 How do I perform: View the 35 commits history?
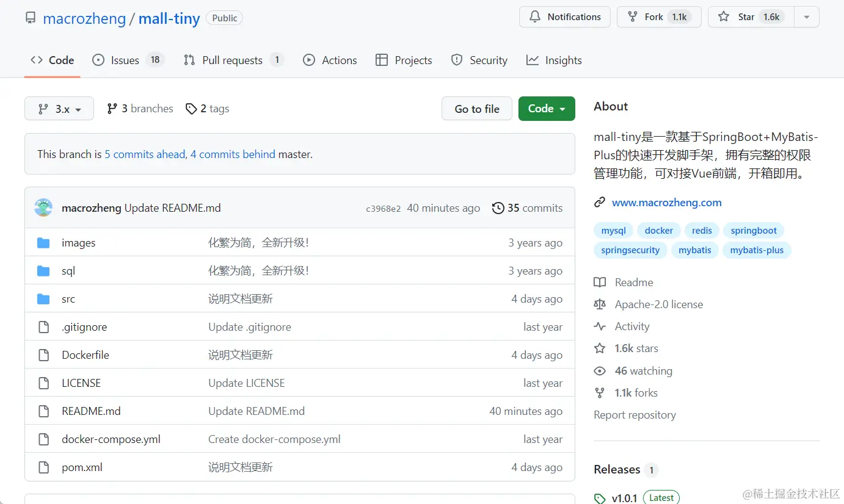[x=528, y=208]
